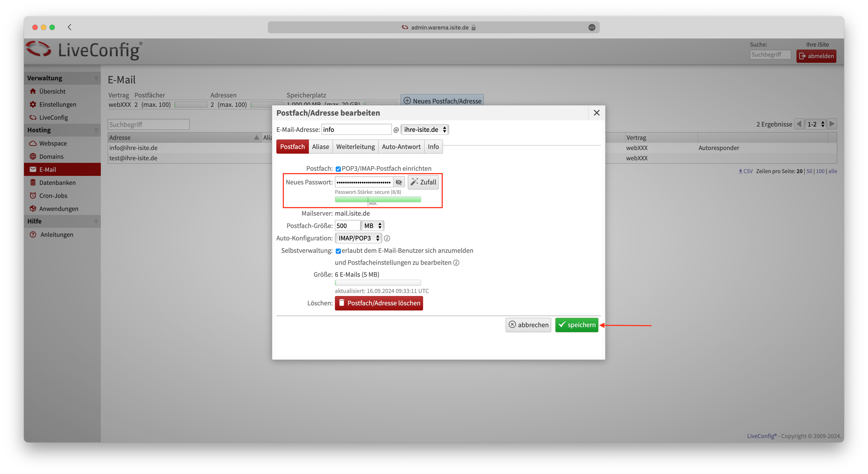Image resolution: width=868 pixels, height=474 pixels.
Task: Open Anwendungen in the sidebar
Action: click(59, 209)
